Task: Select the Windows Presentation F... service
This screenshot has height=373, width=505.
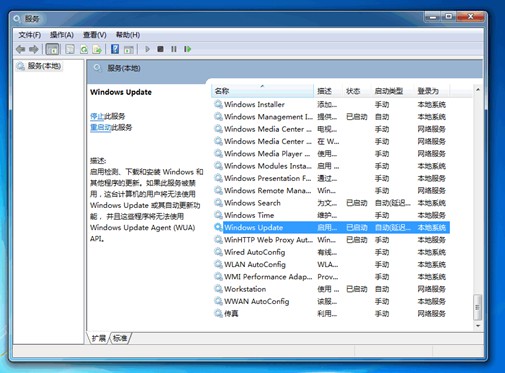Action: coord(331,178)
